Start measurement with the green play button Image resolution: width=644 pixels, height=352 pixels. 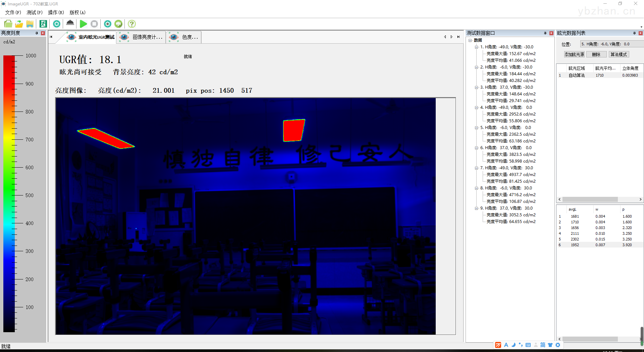(84, 24)
